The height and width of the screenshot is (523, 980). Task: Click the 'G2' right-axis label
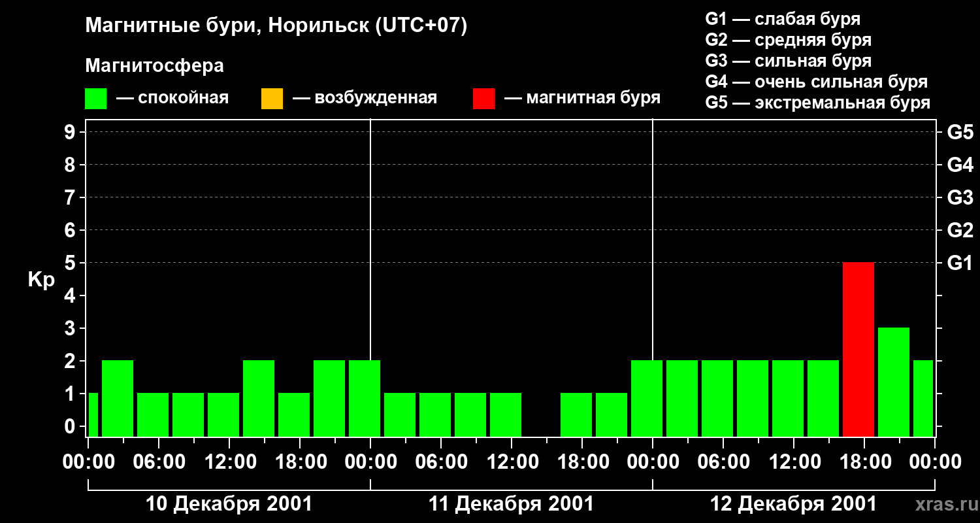pyautogui.click(x=960, y=230)
